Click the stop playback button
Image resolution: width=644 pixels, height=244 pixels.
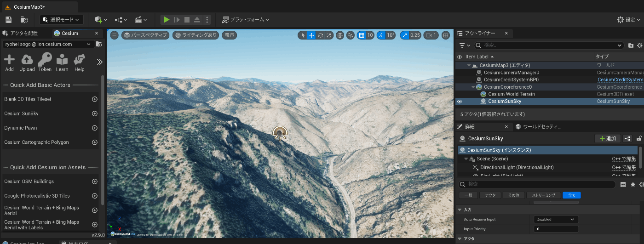click(187, 20)
